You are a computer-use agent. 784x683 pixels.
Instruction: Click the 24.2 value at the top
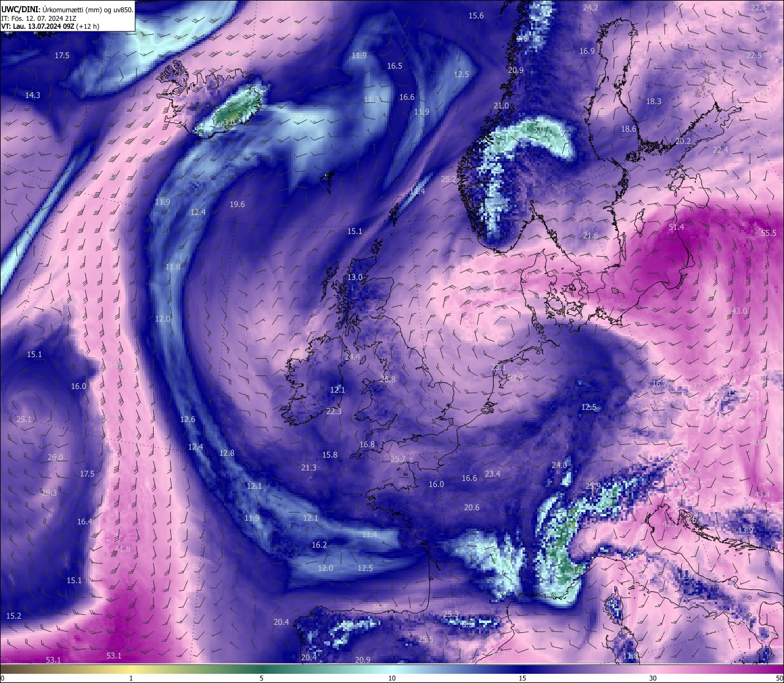coord(590,7)
